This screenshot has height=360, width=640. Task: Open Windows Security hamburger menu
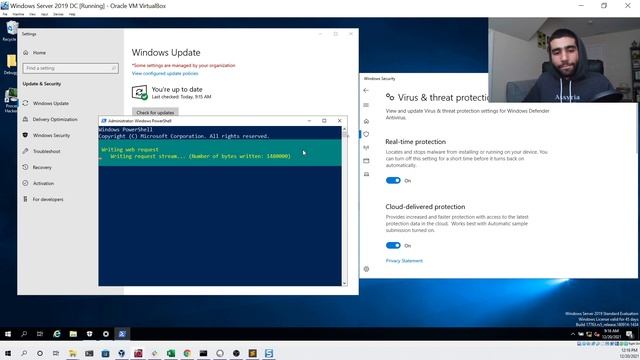click(366, 105)
